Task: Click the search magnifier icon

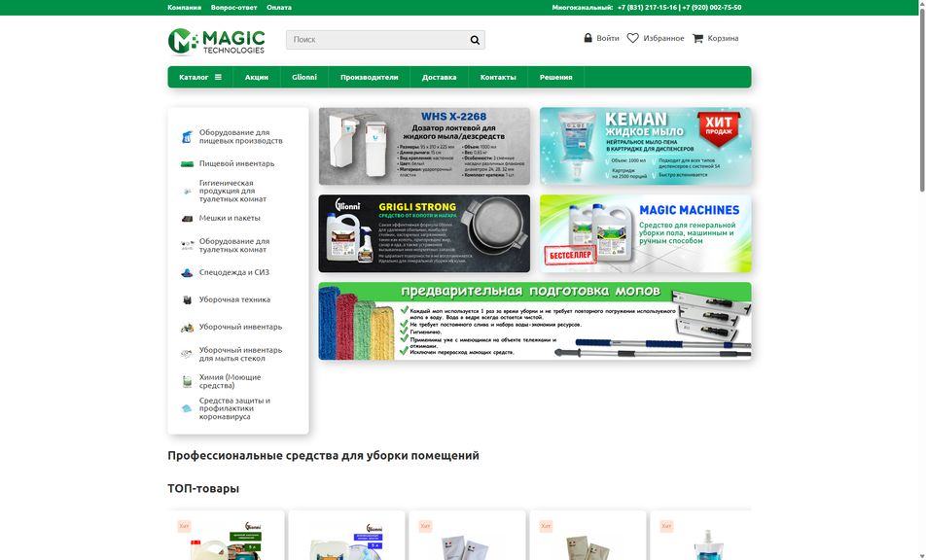Action: [475, 40]
